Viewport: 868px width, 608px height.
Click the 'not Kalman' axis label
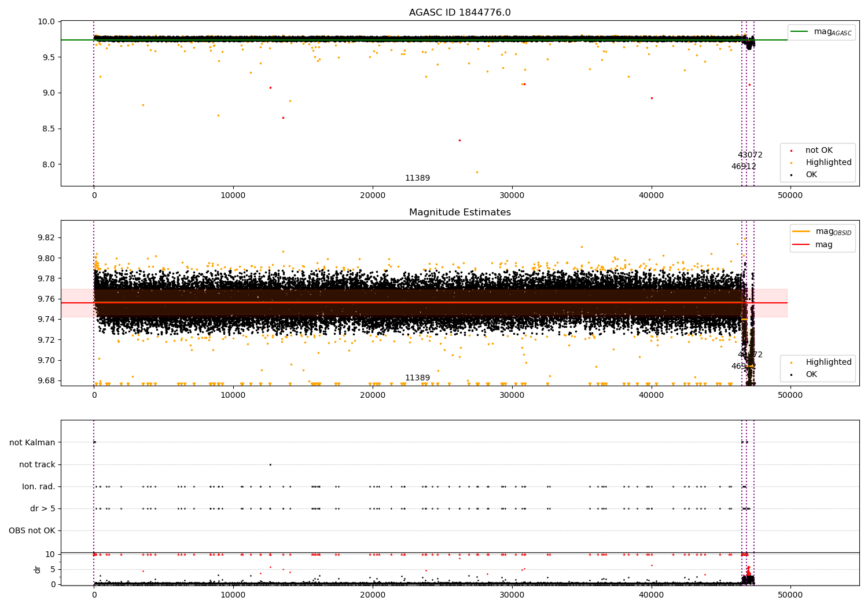point(32,442)
